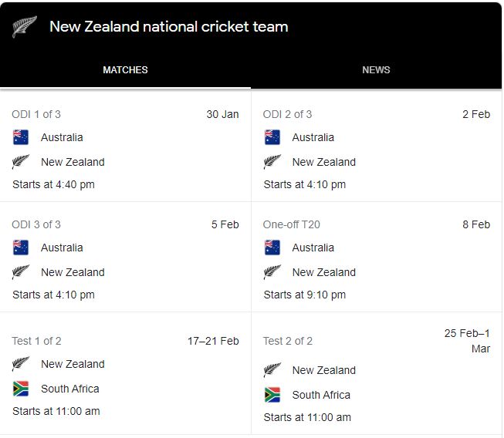504x438 pixels.
Task: Click the Australia flag in ODI 1 of 3
Action: pyautogui.click(x=21, y=137)
